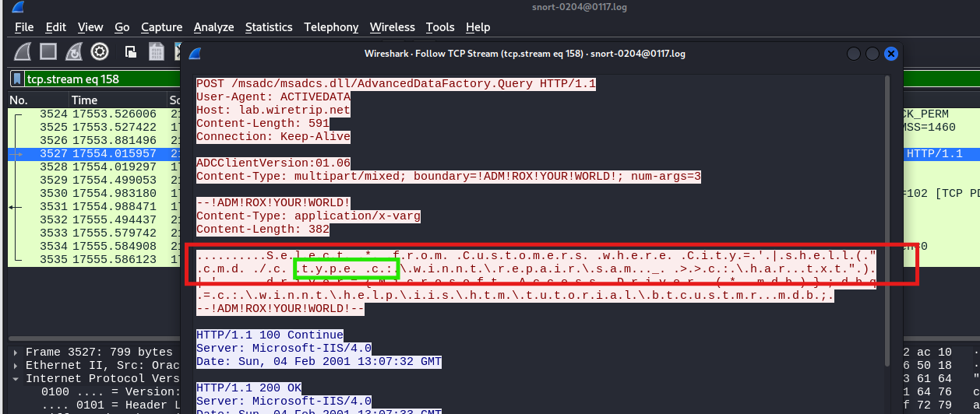This screenshot has height=414, width=980.
Task: Select packet row 3531
Action: tap(94, 206)
